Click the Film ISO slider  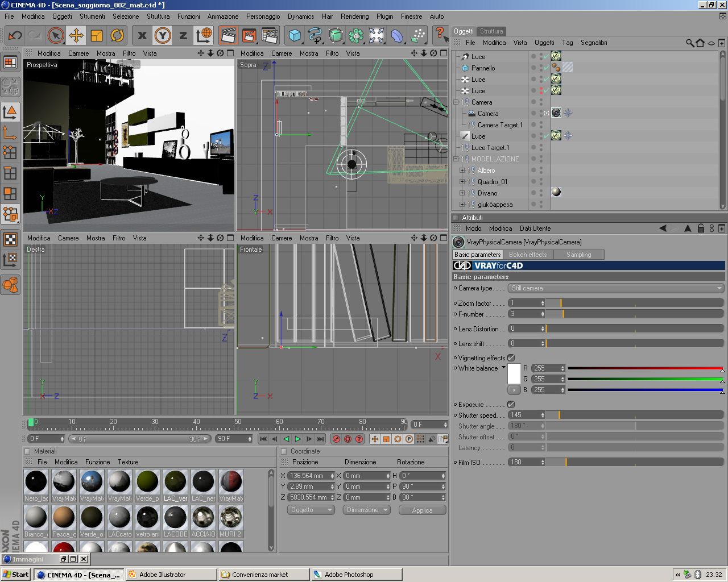[634, 463]
